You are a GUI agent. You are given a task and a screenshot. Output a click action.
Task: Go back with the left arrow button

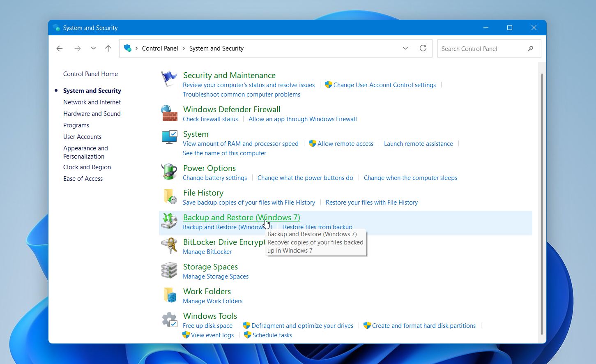tap(60, 48)
